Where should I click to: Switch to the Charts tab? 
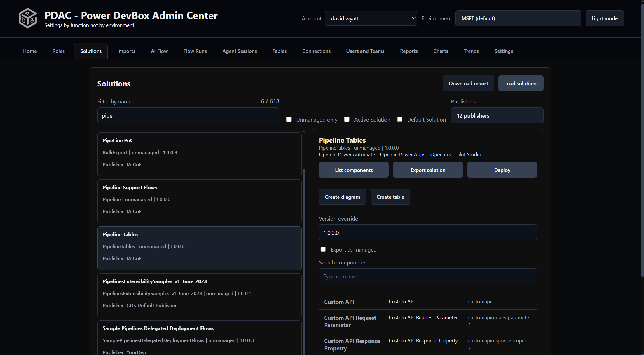(441, 51)
